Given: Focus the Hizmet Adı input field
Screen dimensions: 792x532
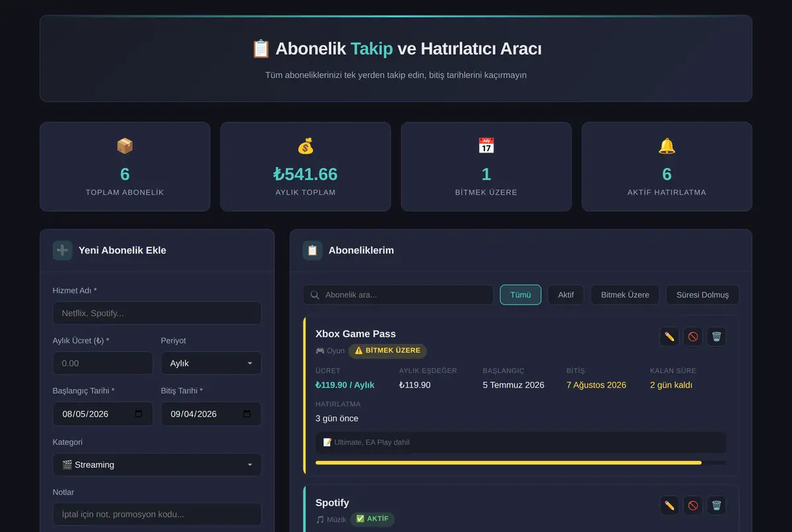Looking at the screenshot, I should coord(157,313).
